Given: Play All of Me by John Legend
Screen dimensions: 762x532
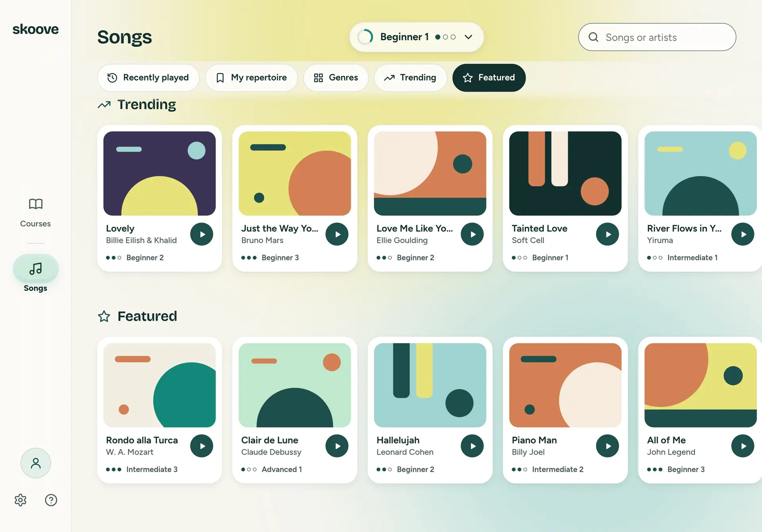Looking at the screenshot, I should [743, 446].
